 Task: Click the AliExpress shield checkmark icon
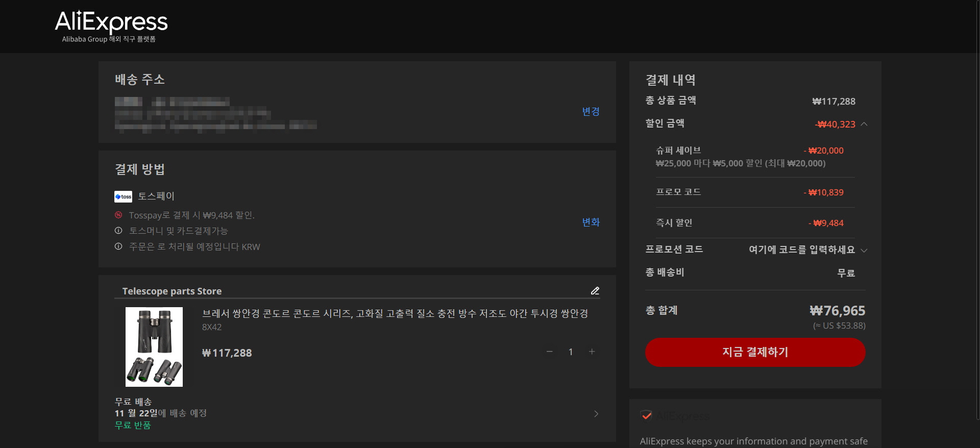[x=646, y=415]
